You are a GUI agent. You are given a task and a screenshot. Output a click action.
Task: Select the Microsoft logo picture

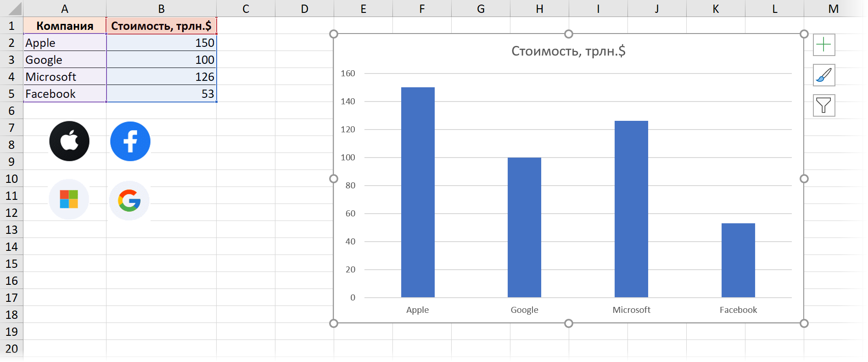click(69, 199)
